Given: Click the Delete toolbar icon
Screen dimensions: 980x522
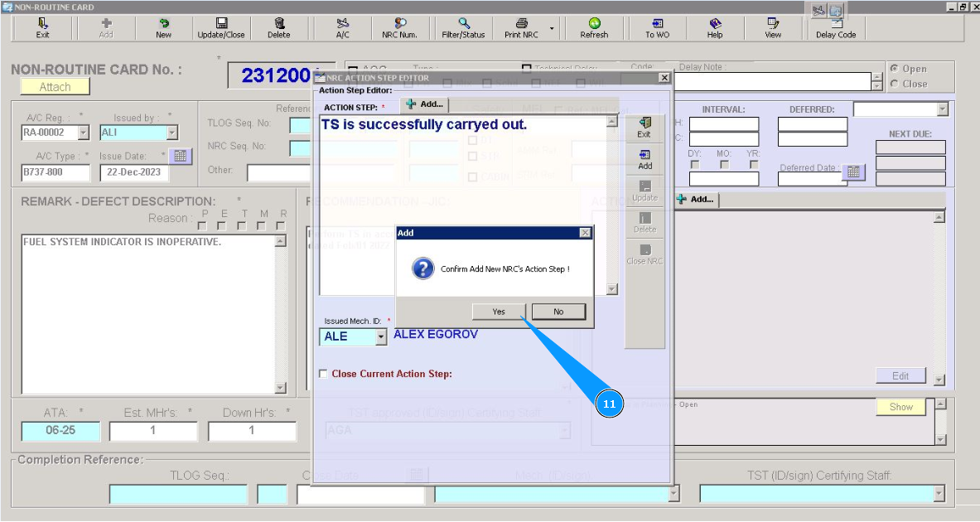Looking at the screenshot, I should point(279,24).
